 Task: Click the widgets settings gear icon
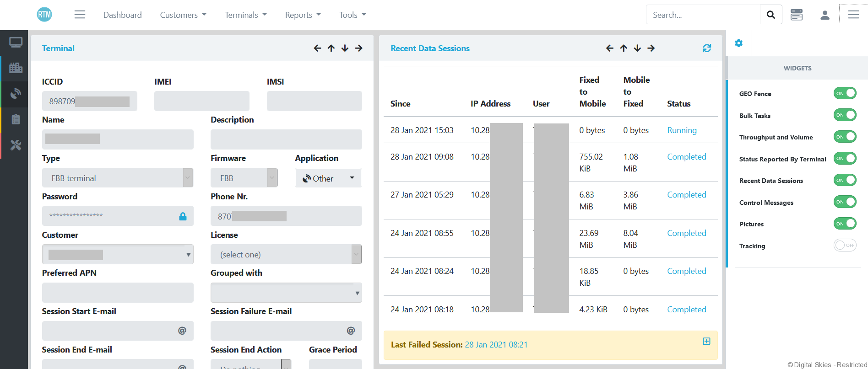(x=738, y=43)
